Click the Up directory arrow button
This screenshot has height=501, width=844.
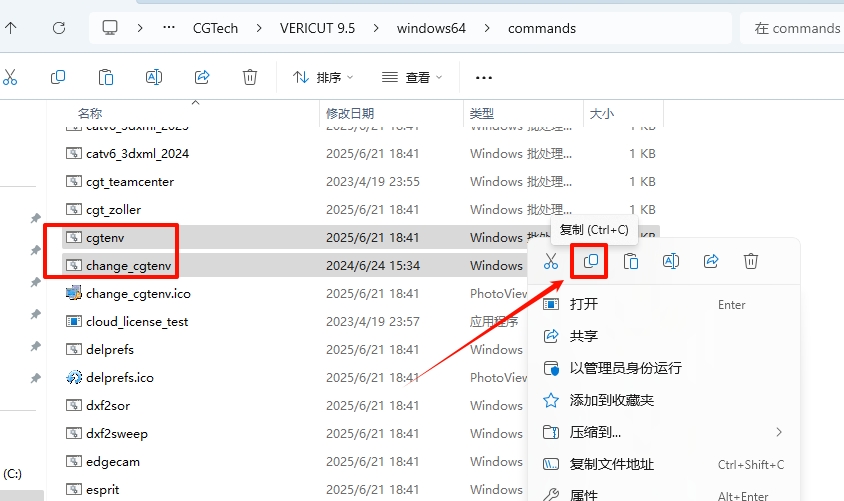point(11,28)
